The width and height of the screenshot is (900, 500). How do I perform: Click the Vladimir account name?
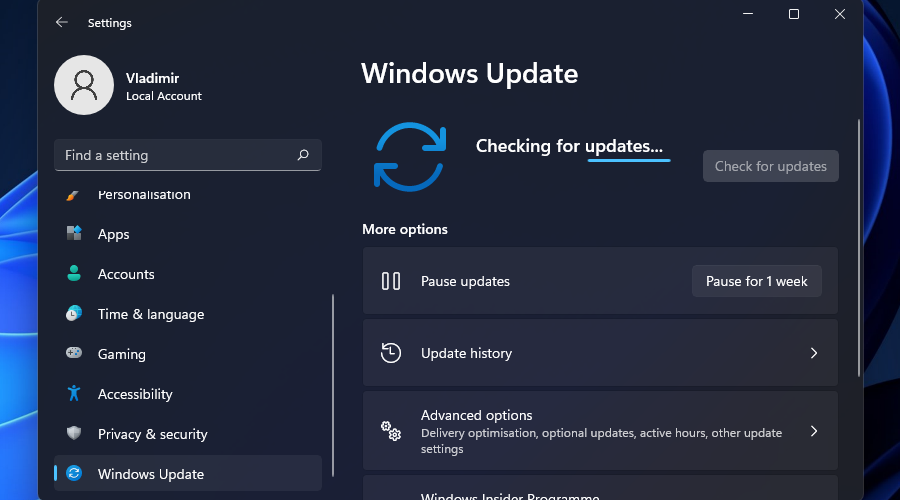[153, 78]
